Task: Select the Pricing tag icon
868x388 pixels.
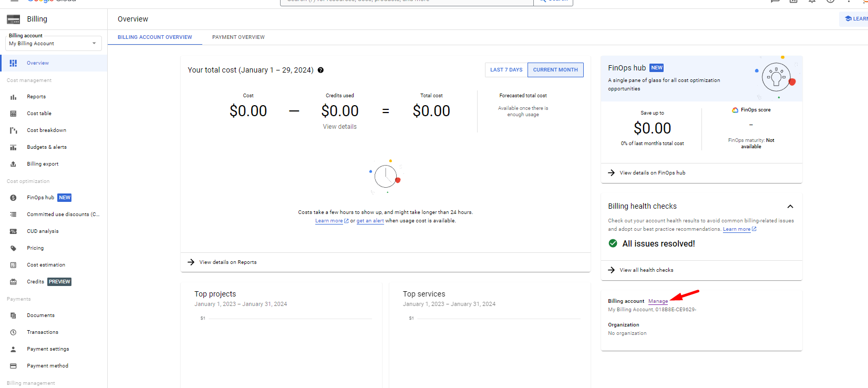Action: [x=13, y=248]
